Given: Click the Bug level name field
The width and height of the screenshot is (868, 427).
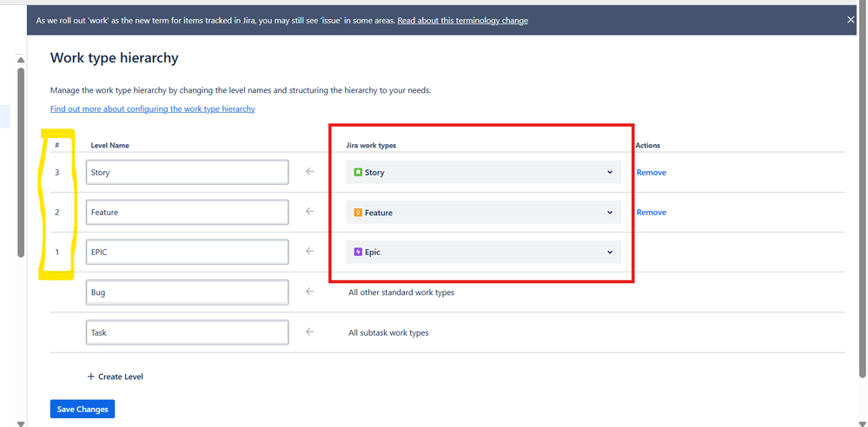Looking at the screenshot, I should coord(187,292).
